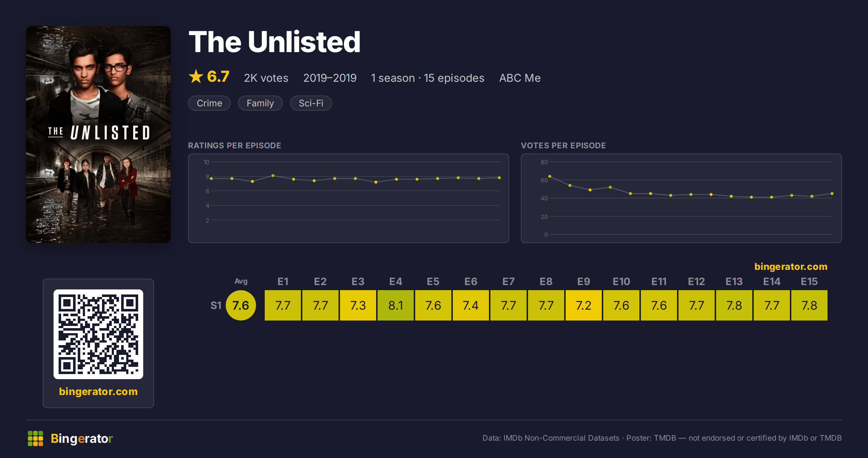Open The Unlisted poster thumbnail
The width and height of the screenshot is (868, 458).
point(98,134)
